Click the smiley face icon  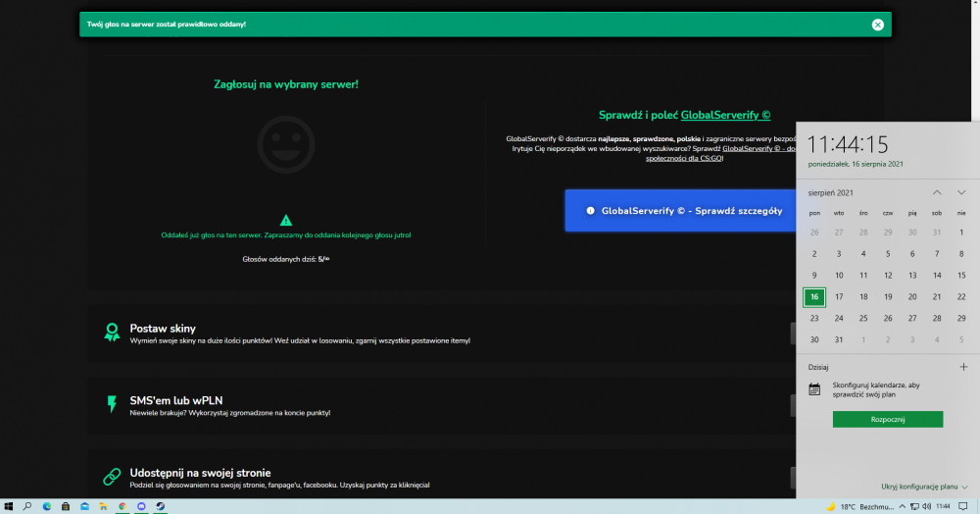click(x=285, y=144)
